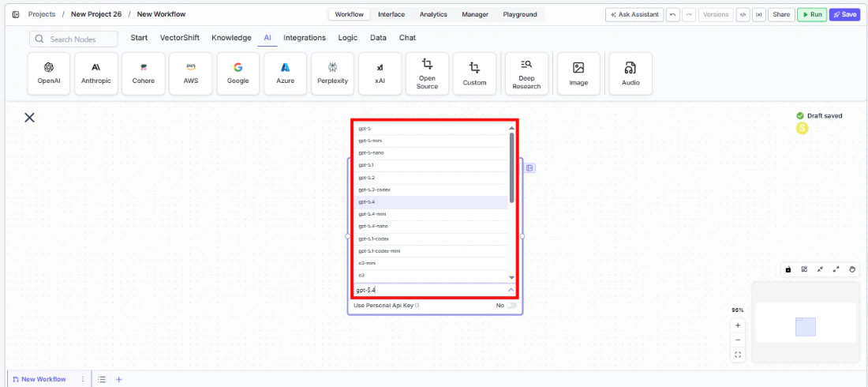Zoom in with the plus button
868x387 pixels.
[737, 325]
